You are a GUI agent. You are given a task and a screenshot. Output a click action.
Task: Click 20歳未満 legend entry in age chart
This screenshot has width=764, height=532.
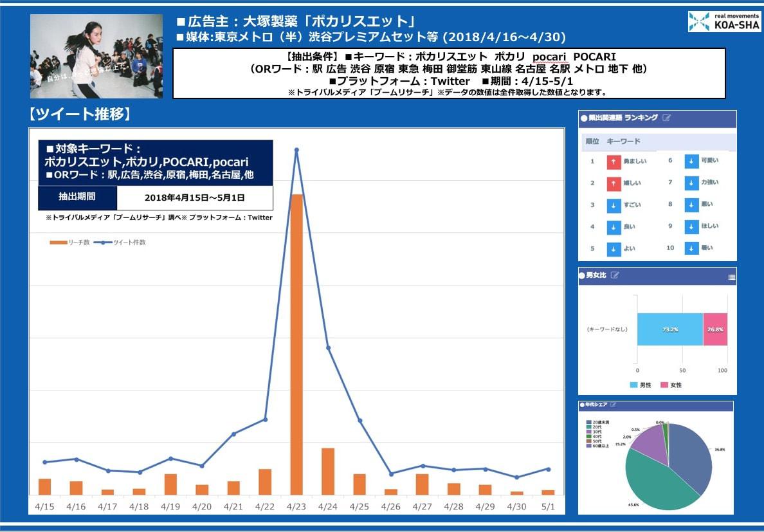(x=598, y=422)
